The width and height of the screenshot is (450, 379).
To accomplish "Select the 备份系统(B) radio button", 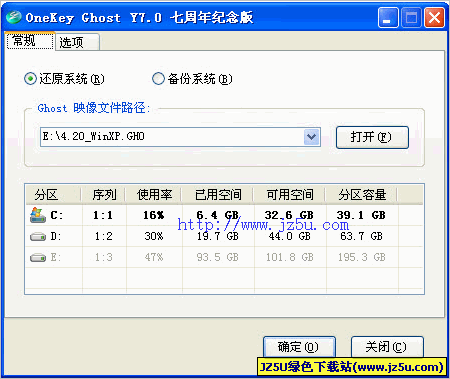I will (x=158, y=79).
